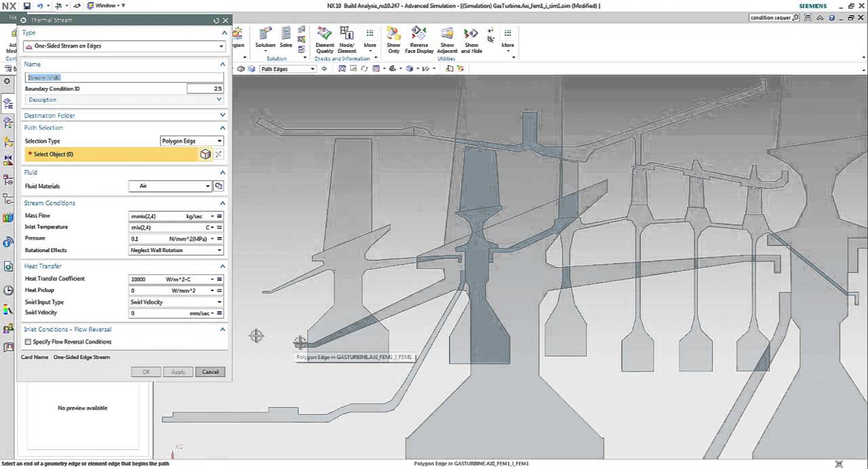This screenshot has width=868, height=469.
Task: Click the Save icon in title bar
Action: pyautogui.click(x=26, y=5)
